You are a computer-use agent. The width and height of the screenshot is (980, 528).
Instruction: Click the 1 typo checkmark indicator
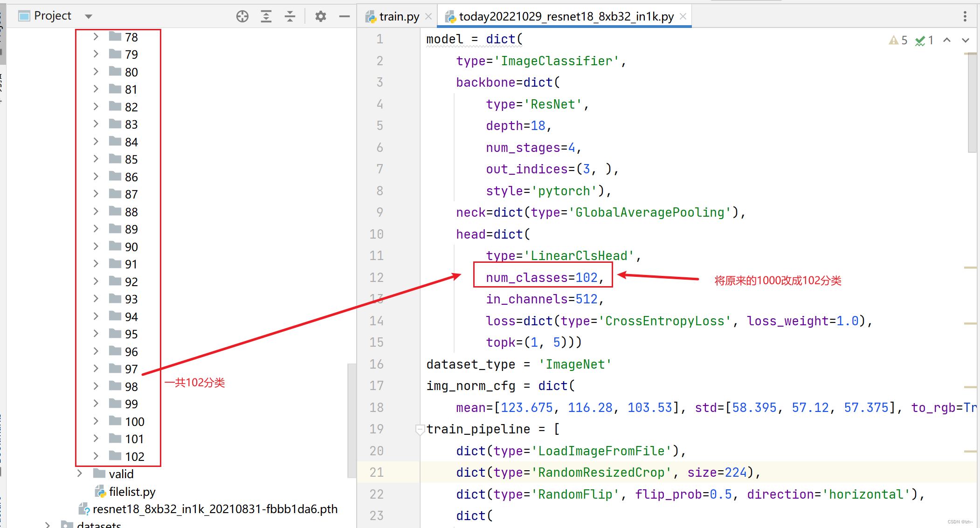pos(924,40)
